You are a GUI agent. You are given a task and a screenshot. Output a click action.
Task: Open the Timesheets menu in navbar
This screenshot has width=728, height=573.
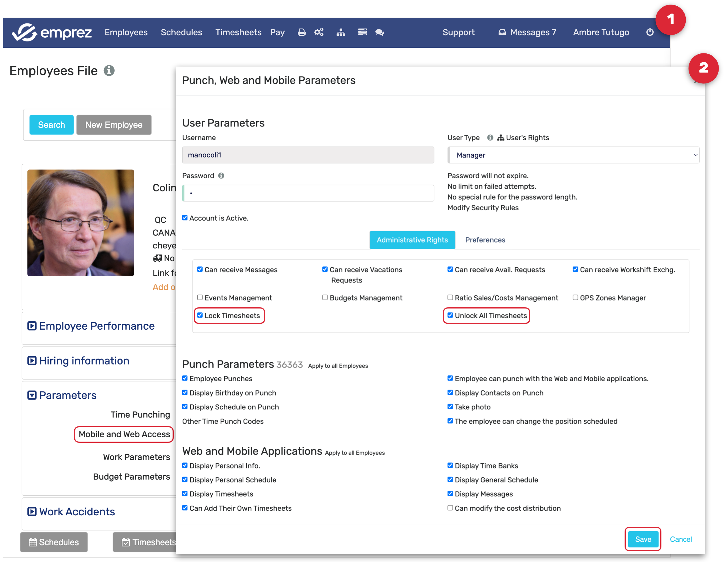(238, 33)
